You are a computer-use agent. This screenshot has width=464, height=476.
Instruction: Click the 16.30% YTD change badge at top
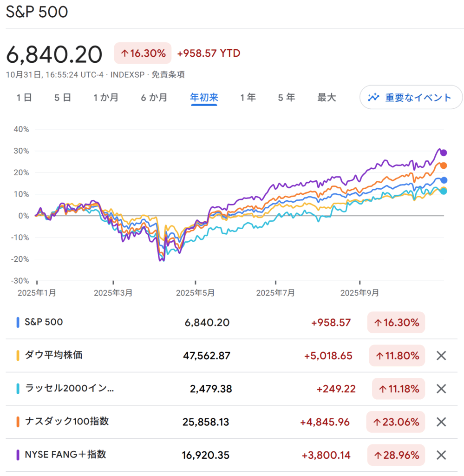[143, 53]
